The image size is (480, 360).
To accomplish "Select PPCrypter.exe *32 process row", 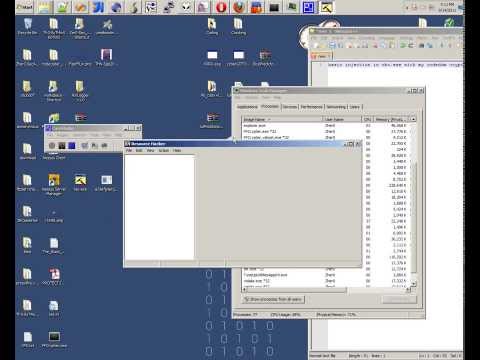I will pyautogui.click(x=325, y=132).
